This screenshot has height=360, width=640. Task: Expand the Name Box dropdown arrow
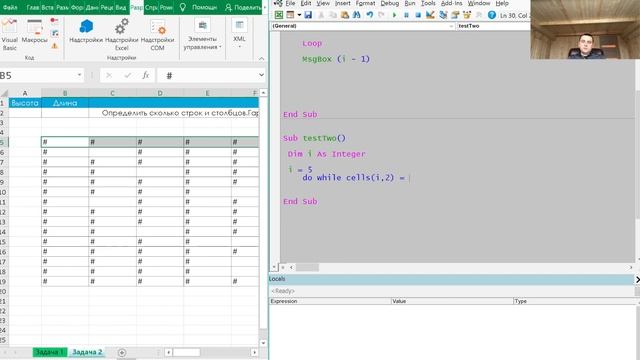point(79,75)
